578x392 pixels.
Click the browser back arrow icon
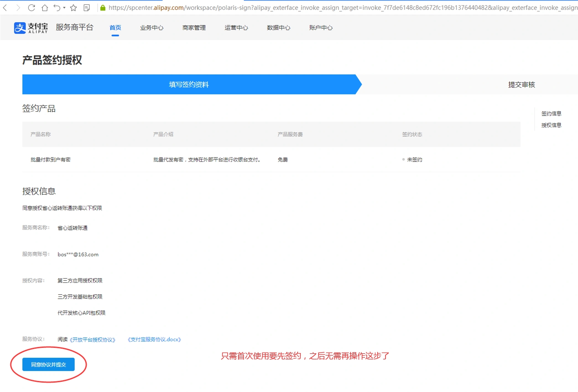coord(5,8)
